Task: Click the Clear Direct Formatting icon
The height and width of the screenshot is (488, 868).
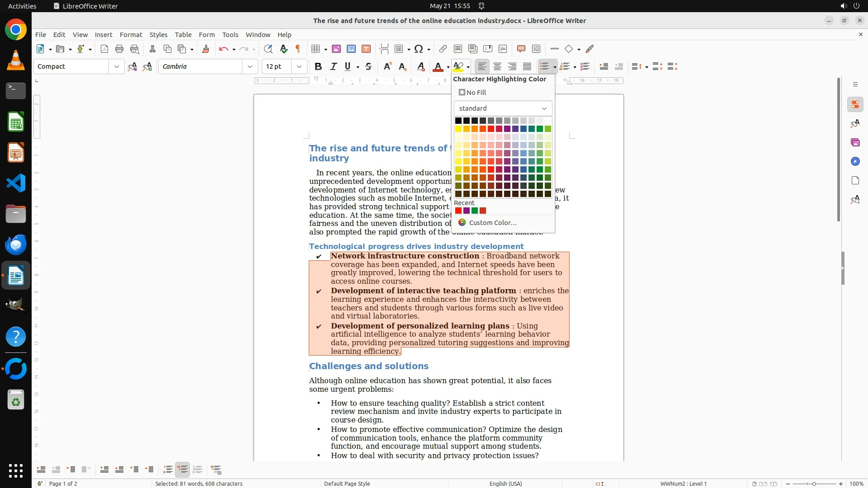Action: click(x=420, y=66)
